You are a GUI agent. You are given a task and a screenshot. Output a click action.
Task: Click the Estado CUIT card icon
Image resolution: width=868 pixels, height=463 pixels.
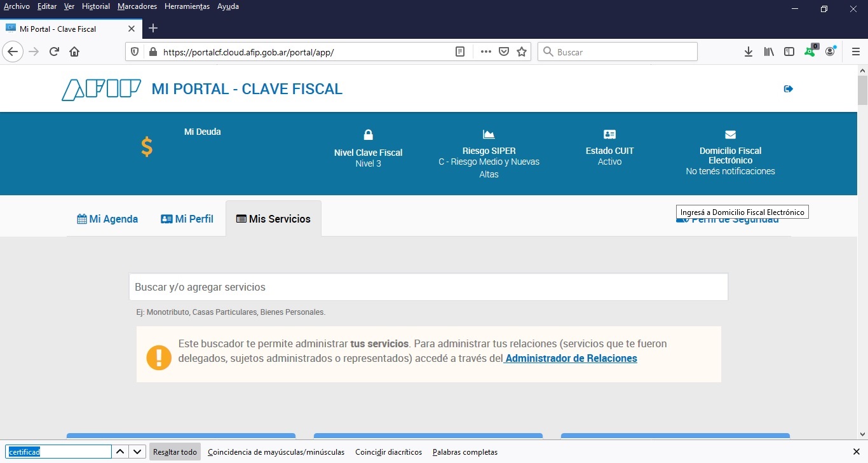pyautogui.click(x=610, y=134)
